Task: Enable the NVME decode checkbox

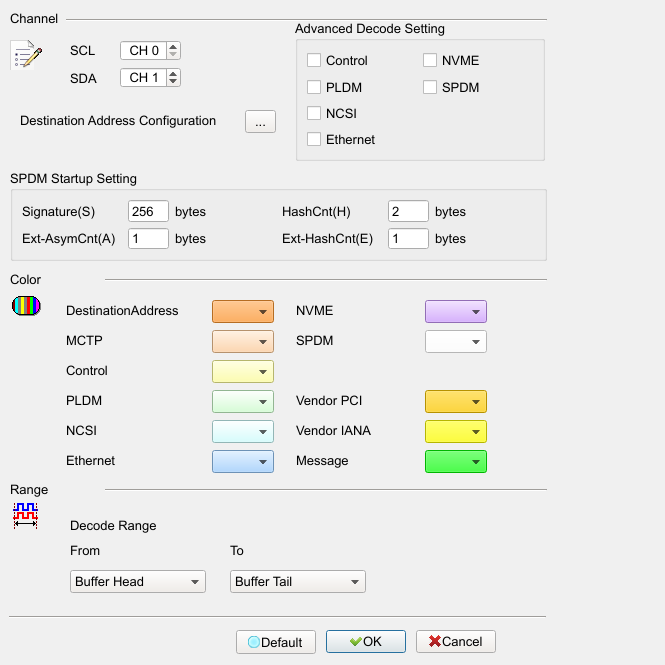Action: point(430,60)
